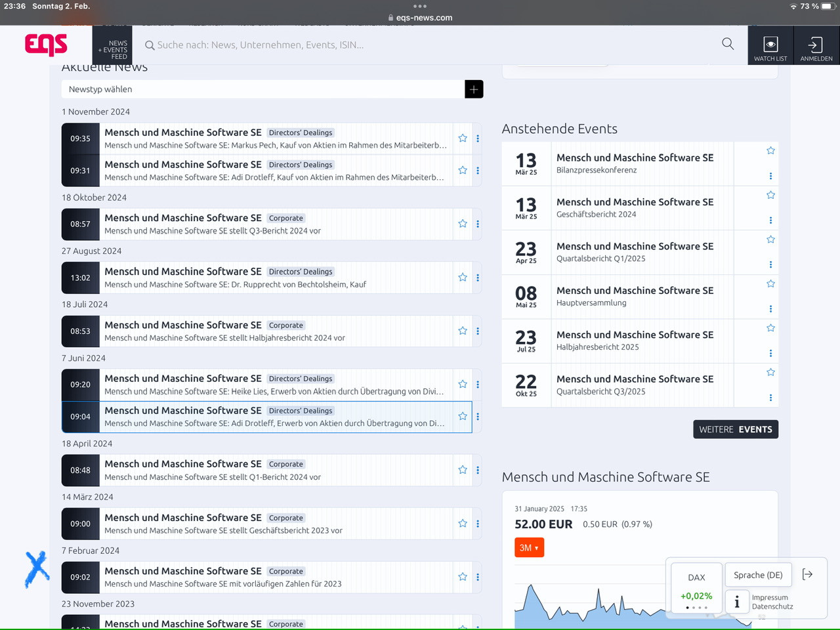The image size is (840, 630).
Task: Change language via Sprache (DE) button
Action: pyautogui.click(x=758, y=575)
